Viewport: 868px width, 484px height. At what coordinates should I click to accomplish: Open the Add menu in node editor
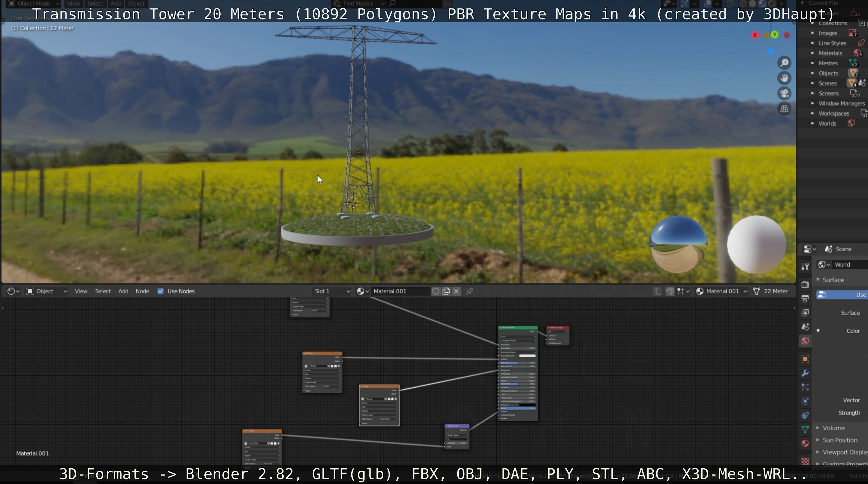click(123, 291)
